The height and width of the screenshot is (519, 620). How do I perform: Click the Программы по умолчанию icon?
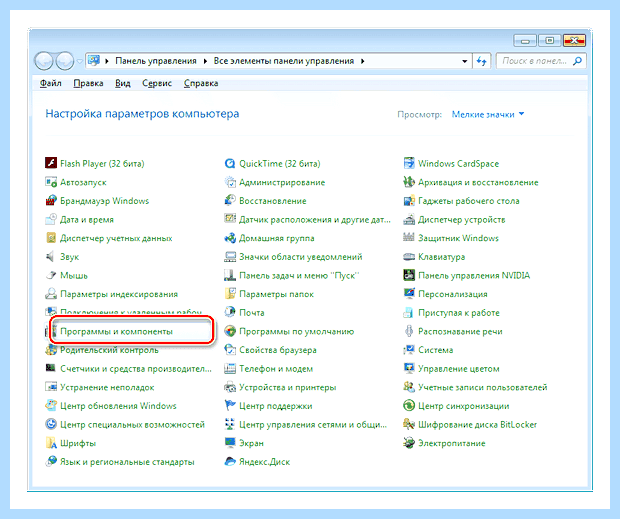point(230,331)
